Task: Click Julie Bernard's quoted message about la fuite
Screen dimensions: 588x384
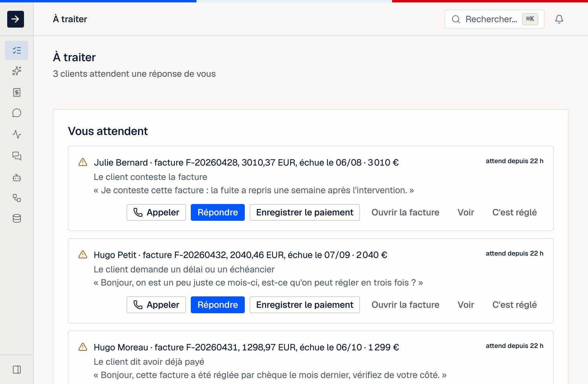Action: 254,190
